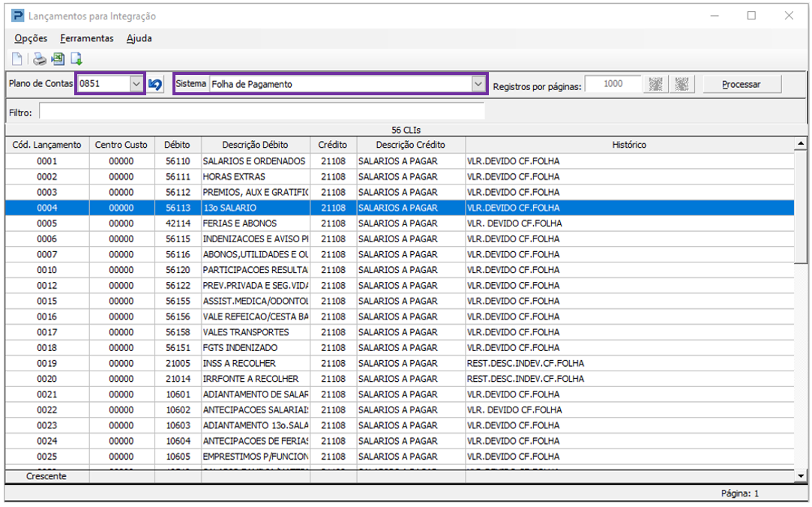Select lançamento code 0006

pos(46,238)
